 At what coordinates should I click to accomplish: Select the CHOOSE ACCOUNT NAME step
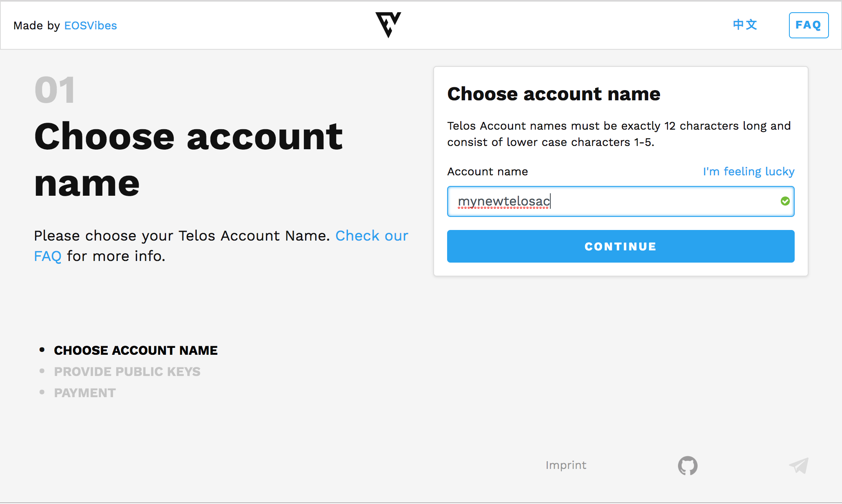pyautogui.click(x=136, y=350)
